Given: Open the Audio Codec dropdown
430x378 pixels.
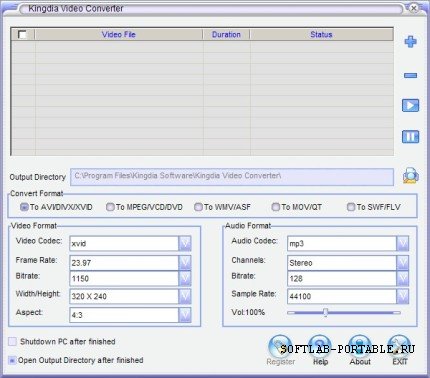Looking at the screenshot, I should (403, 244).
